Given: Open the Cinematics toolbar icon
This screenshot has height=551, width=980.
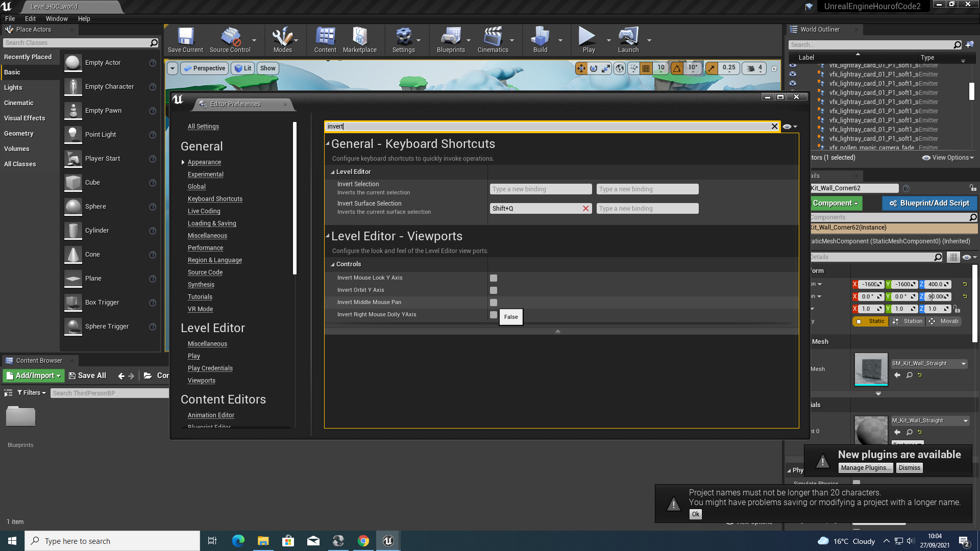Looking at the screenshot, I should 493,40.
